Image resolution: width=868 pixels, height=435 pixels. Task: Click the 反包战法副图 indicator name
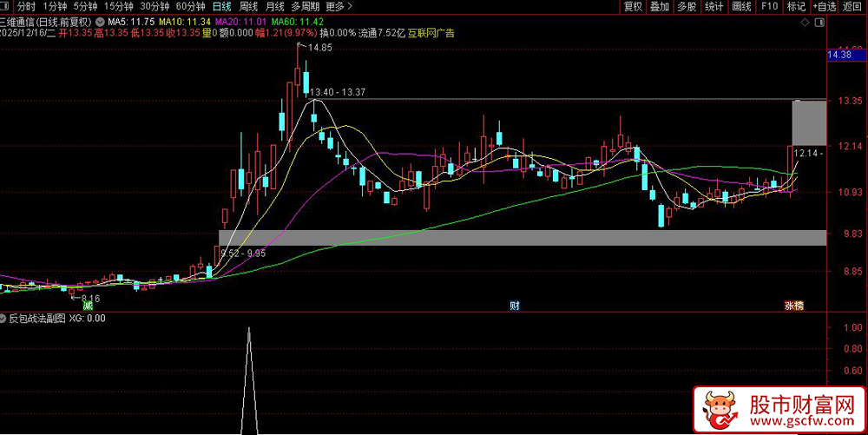(x=37, y=319)
